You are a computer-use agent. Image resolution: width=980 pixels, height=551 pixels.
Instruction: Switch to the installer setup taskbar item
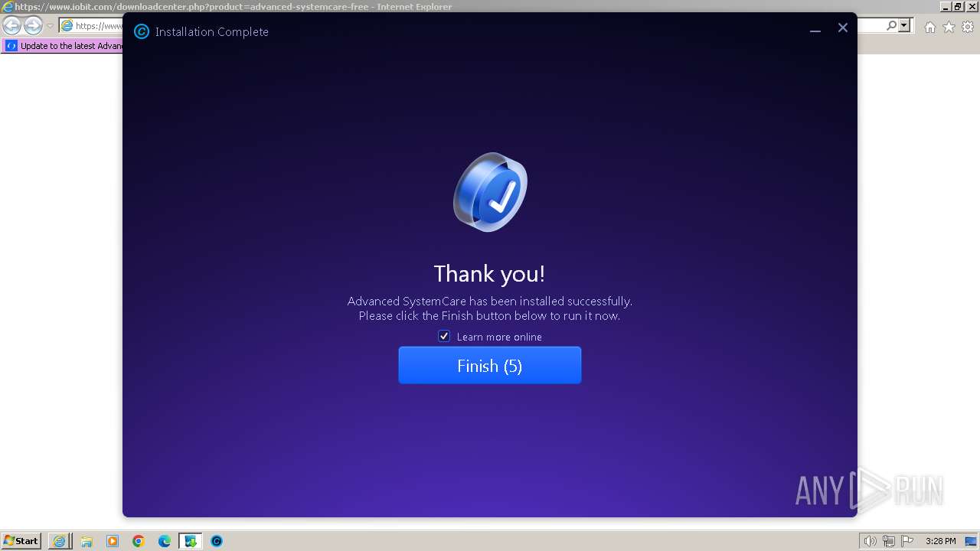[191, 541]
